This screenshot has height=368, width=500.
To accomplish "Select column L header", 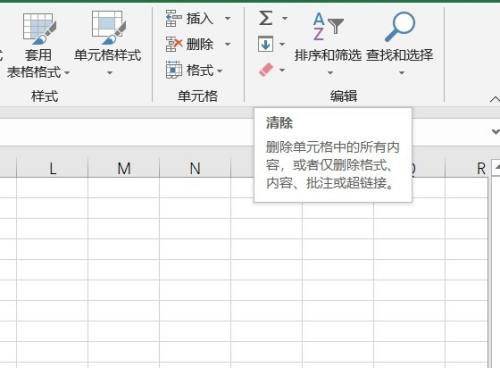I will 52,168.
